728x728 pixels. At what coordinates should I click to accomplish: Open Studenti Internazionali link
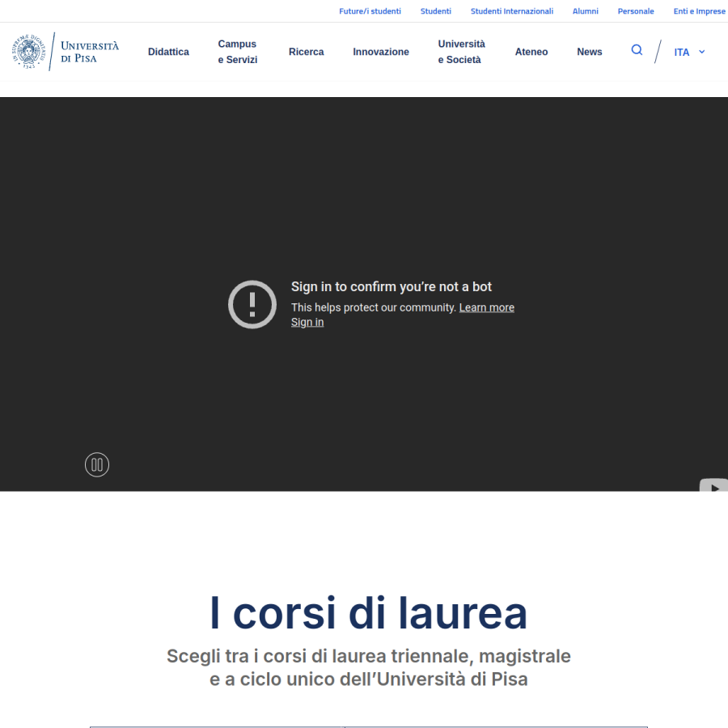(x=512, y=11)
